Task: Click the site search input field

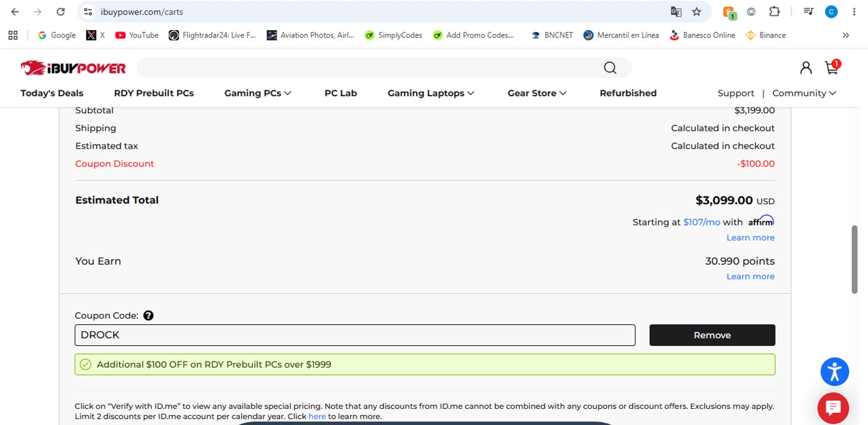Action: 370,68
